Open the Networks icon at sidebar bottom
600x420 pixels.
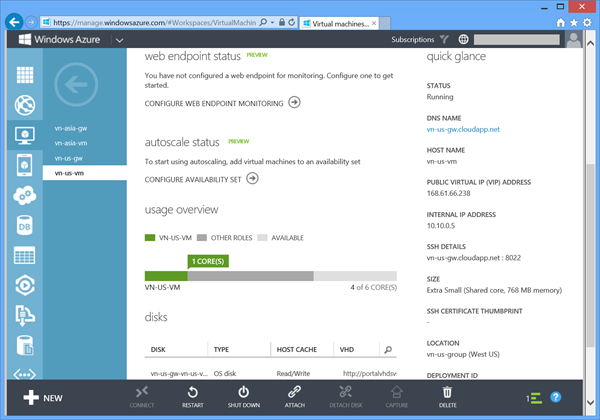pyautogui.click(x=25, y=374)
